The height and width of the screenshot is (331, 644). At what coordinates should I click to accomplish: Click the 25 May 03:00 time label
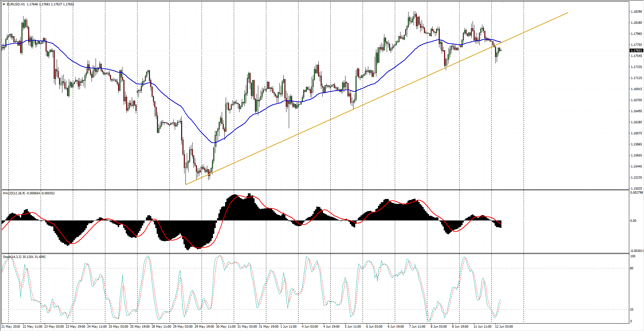[x=118, y=327]
